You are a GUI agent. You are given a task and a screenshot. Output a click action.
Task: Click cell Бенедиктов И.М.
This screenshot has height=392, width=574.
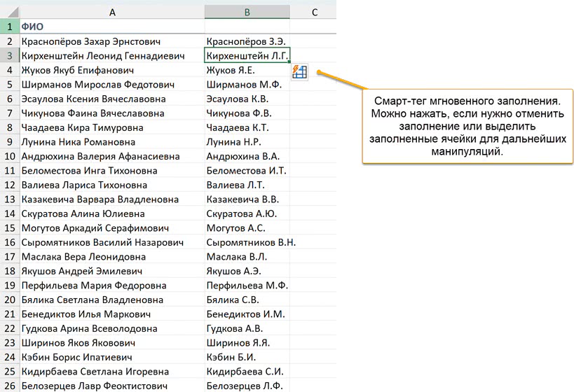(x=247, y=314)
